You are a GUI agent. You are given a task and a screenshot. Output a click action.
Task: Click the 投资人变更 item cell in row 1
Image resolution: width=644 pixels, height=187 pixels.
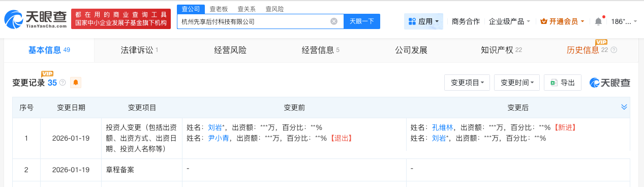pos(142,138)
